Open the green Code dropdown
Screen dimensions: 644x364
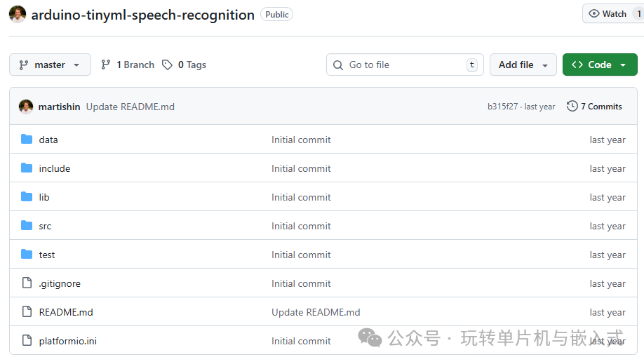tap(600, 65)
